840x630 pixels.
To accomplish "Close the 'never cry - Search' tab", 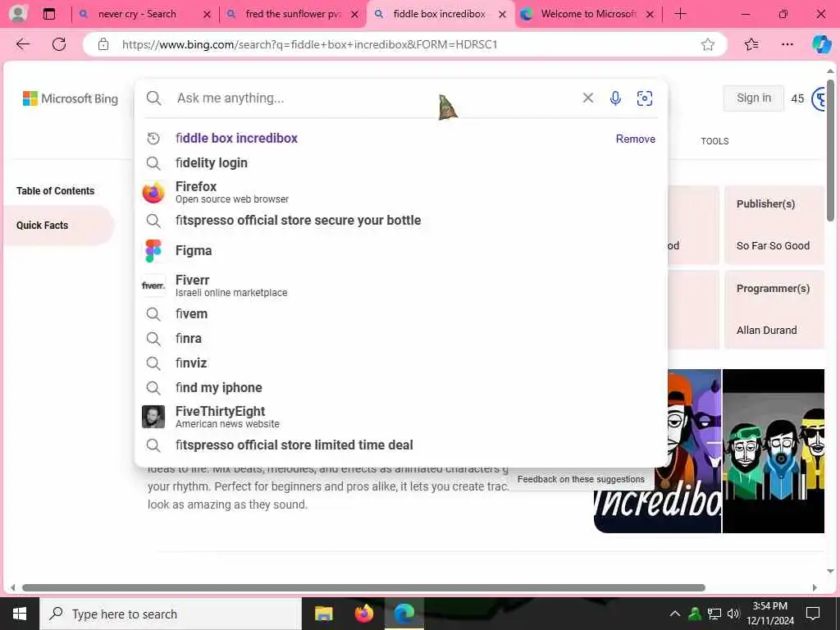I will 207,15.
